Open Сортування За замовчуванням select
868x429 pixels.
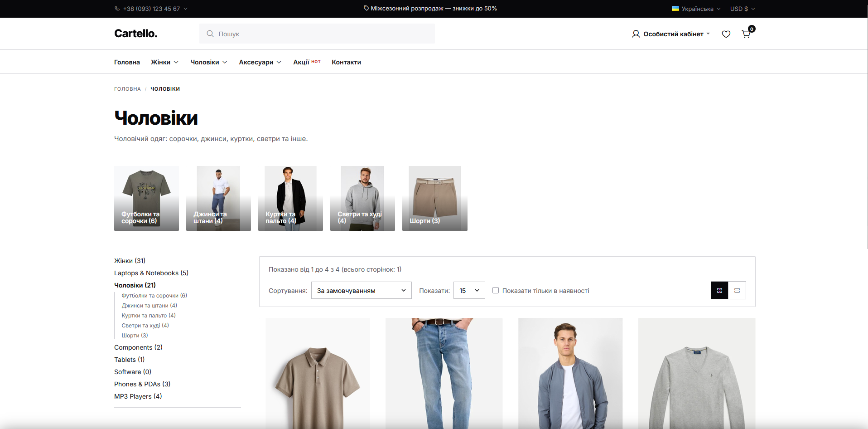[362, 290]
